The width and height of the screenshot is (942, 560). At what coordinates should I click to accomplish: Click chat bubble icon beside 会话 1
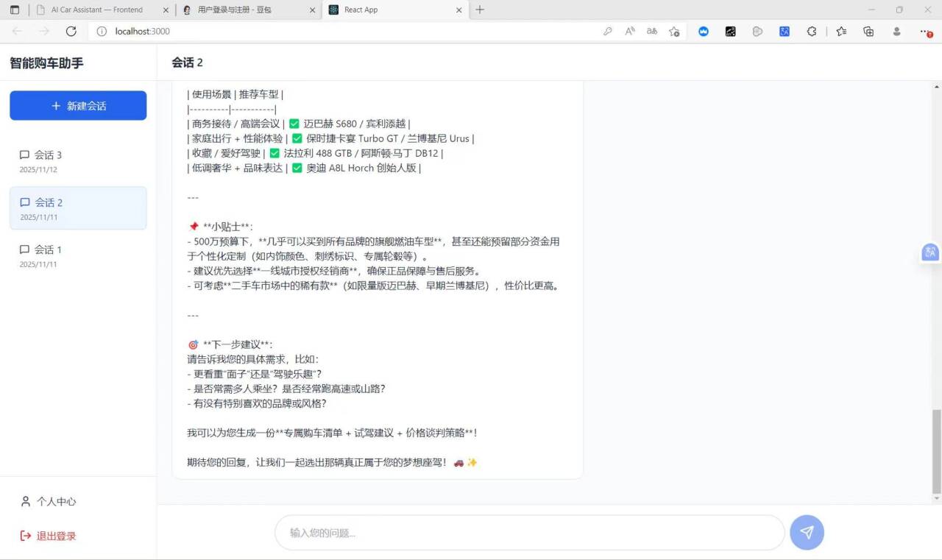[x=24, y=249]
